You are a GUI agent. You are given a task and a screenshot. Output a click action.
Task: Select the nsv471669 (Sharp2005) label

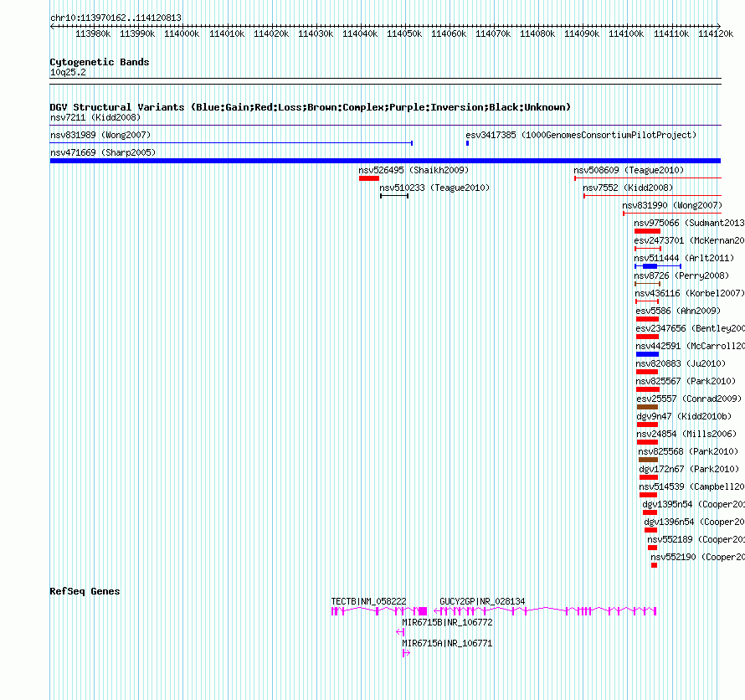(x=103, y=152)
